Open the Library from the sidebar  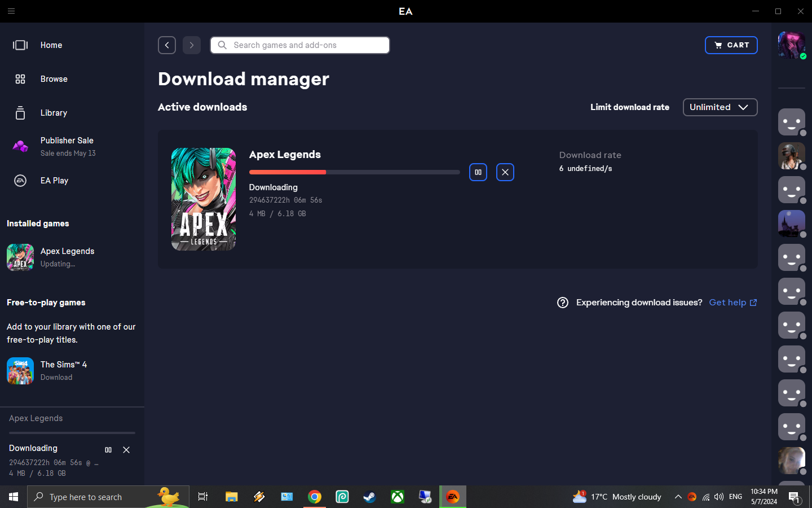pyautogui.click(x=54, y=113)
